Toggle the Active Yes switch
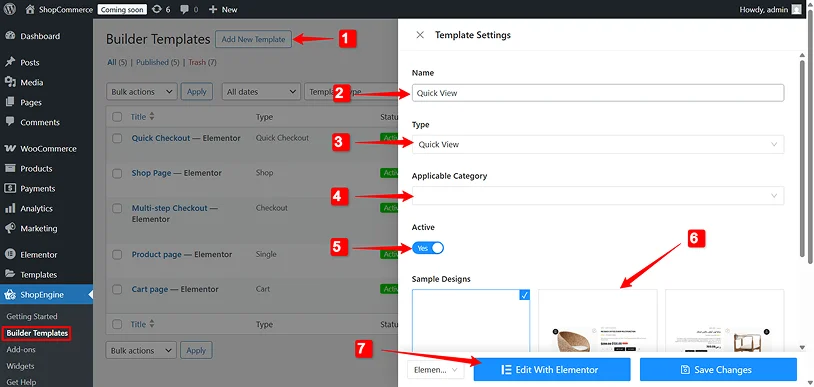This screenshot has width=814, height=387. (x=428, y=248)
